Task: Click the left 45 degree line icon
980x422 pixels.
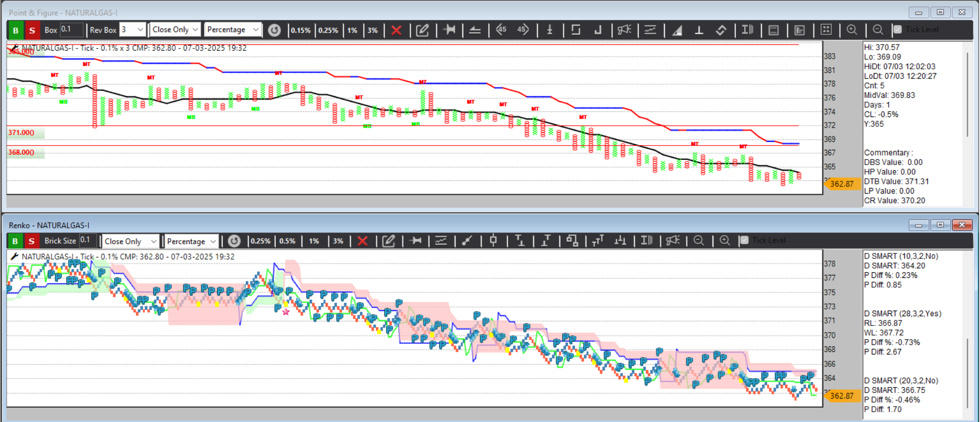Action: pos(501,30)
